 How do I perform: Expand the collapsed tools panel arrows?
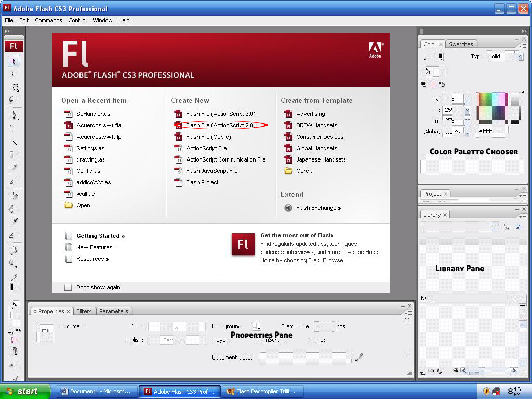7,31
